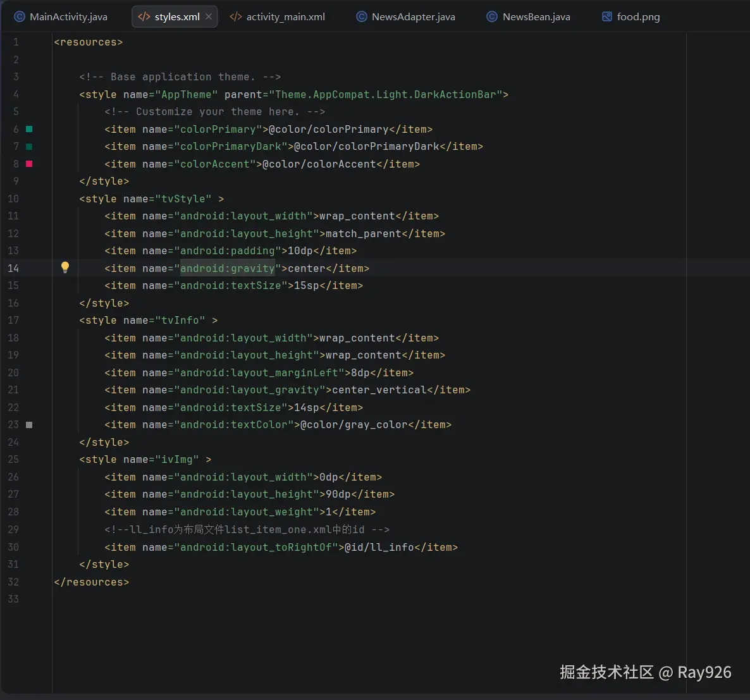Click the gray_color gutter swatch
Image resolution: width=750 pixels, height=700 pixels.
coord(29,425)
